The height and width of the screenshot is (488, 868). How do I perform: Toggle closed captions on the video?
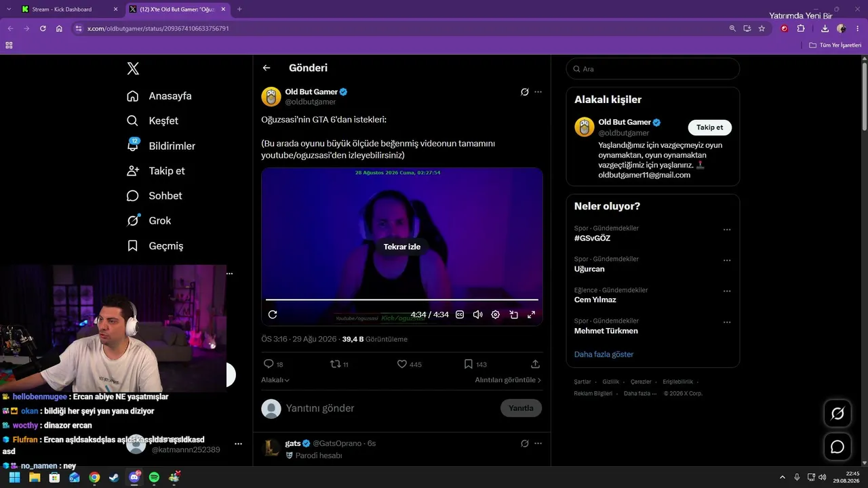point(460,314)
